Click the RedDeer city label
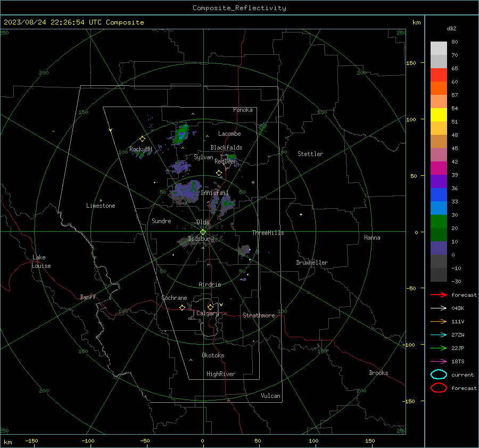The width and height of the screenshot is (479, 448). click(x=226, y=161)
